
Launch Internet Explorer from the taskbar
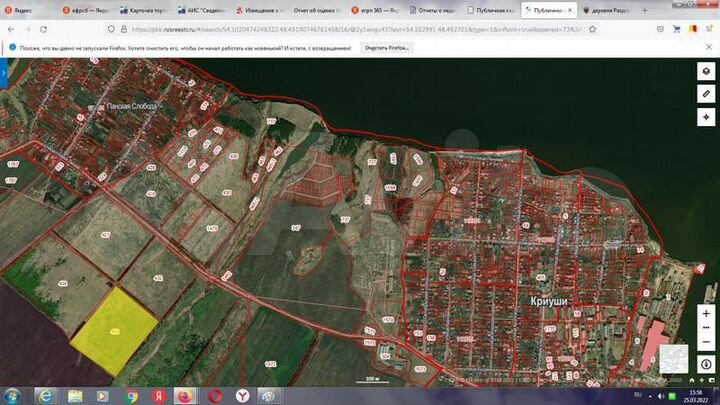click(x=46, y=395)
